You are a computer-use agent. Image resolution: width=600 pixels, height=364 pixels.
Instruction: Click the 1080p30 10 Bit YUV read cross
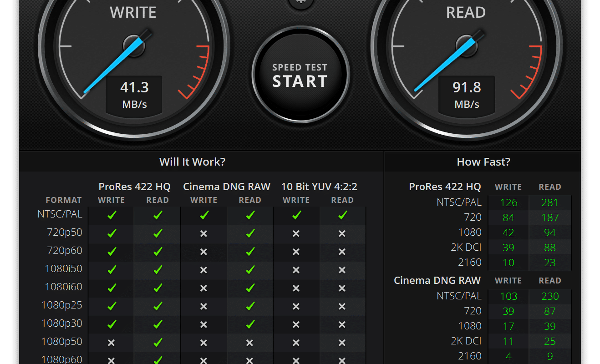click(342, 324)
